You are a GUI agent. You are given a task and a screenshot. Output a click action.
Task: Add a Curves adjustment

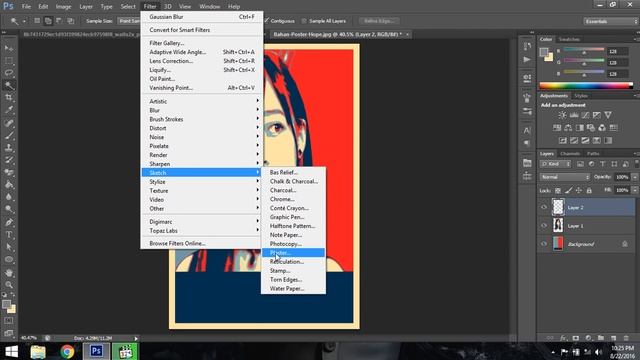pos(585,115)
